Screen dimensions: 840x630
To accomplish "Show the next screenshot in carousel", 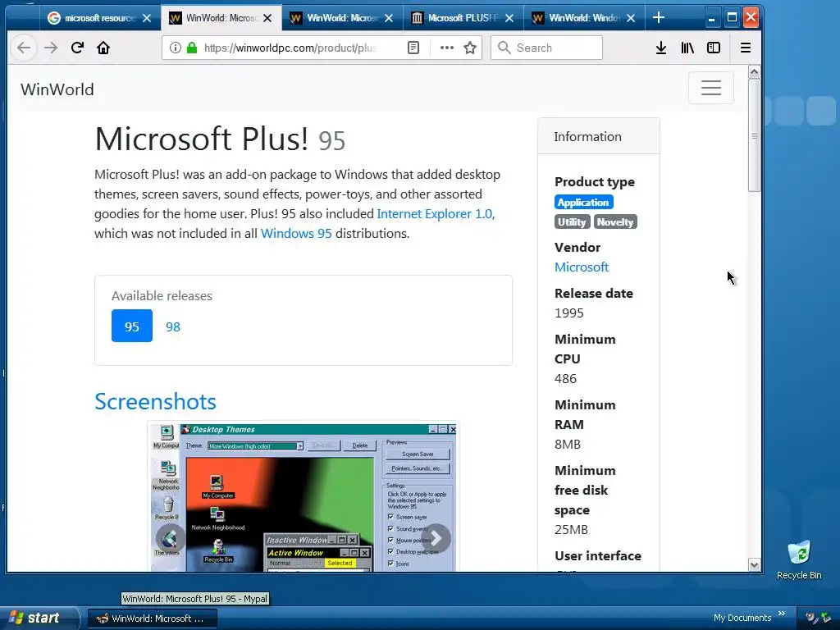I will [436, 538].
